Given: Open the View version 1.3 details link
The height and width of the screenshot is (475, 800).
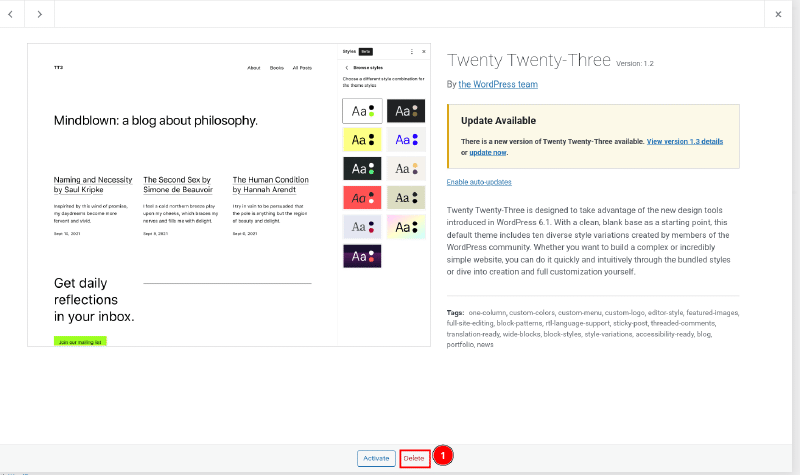Looking at the screenshot, I should pyautogui.click(x=684, y=142).
